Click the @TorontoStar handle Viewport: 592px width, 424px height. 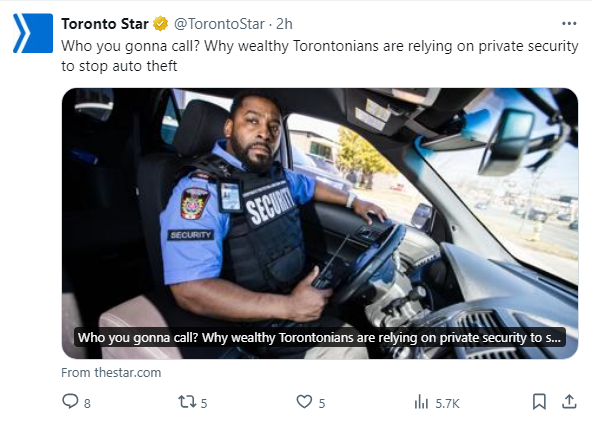coord(219,24)
